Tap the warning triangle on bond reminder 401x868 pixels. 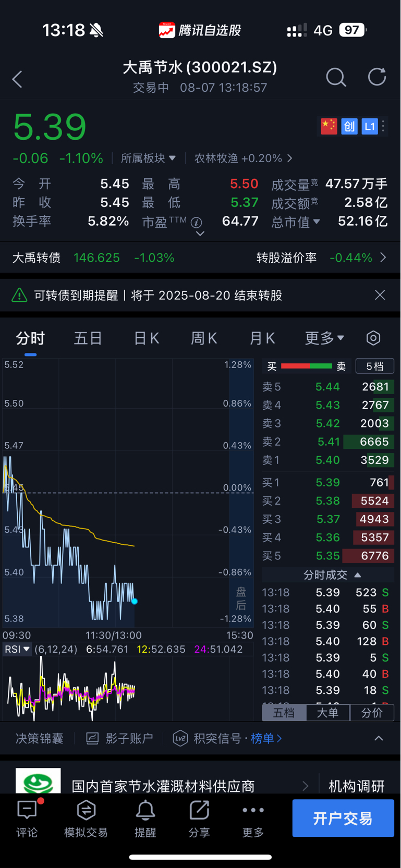(x=19, y=295)
